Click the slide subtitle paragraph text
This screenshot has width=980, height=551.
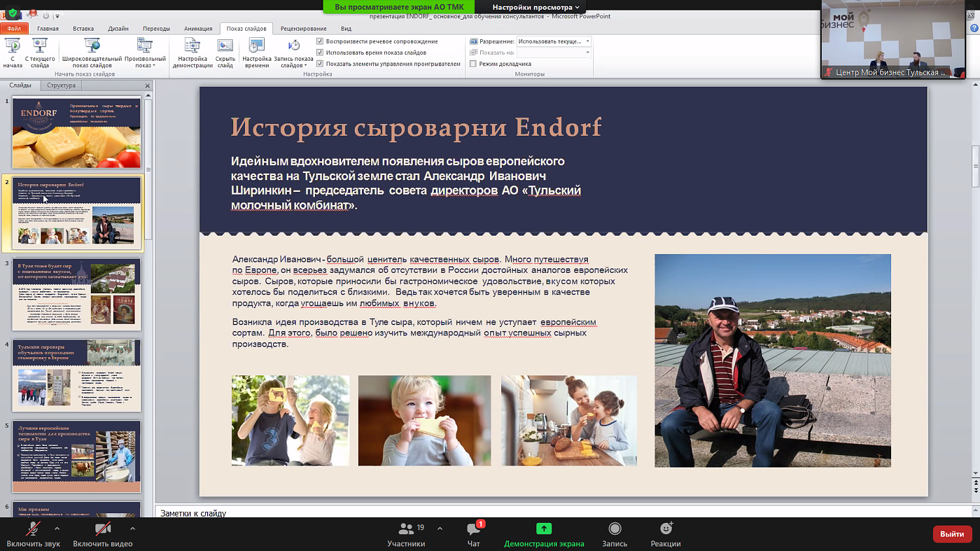pos(406,183)
